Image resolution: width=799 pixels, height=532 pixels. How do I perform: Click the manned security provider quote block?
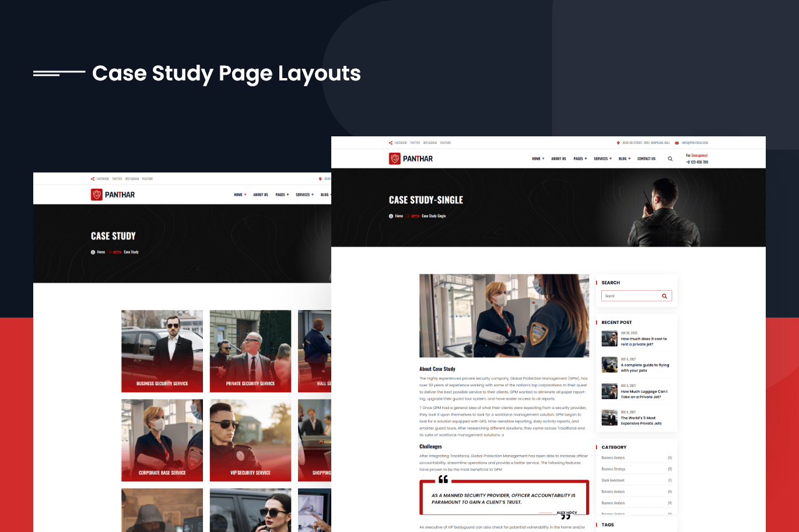504,498
